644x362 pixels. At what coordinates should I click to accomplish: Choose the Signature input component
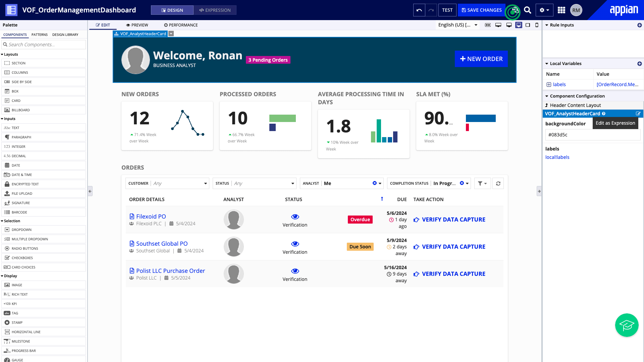tap(44, 203)
